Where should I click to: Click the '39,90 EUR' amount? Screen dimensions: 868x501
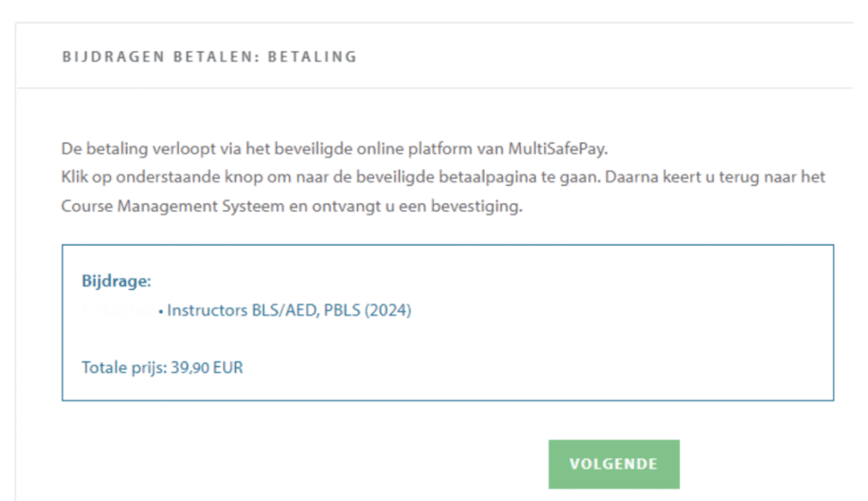207,368
